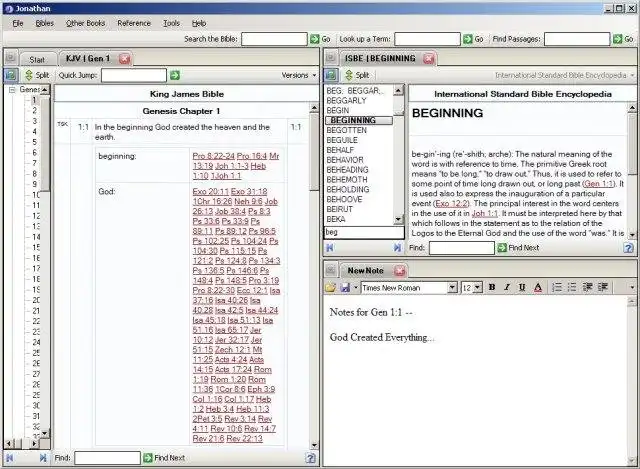
Task: Apply underline formatting in the note editor
Action: coord(522,287)
